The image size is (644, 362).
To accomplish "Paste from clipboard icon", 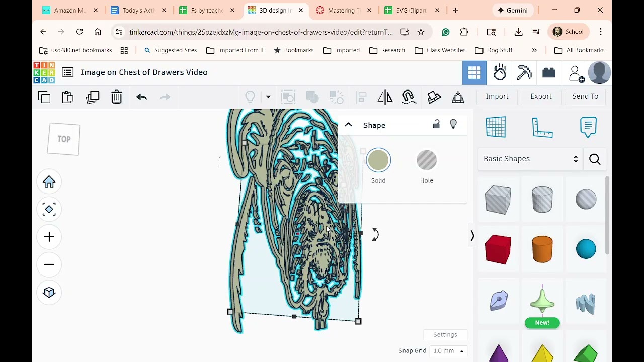I will click(68, 97).
